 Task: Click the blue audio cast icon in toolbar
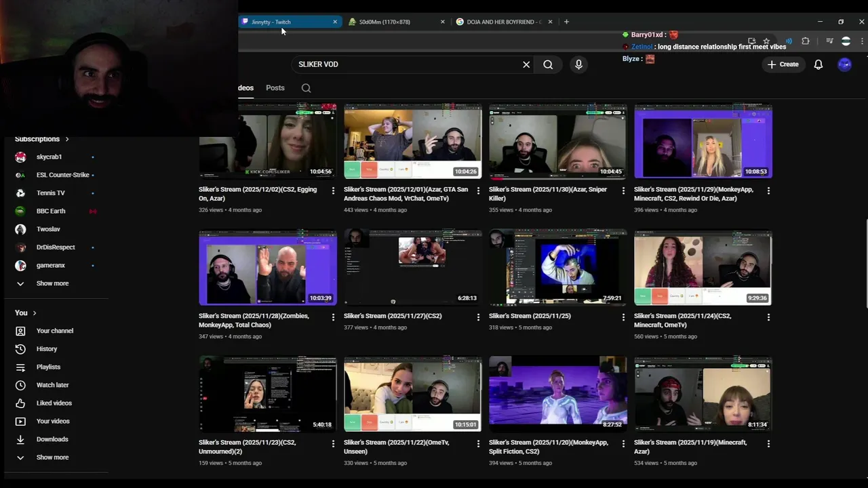click(788, 41)
